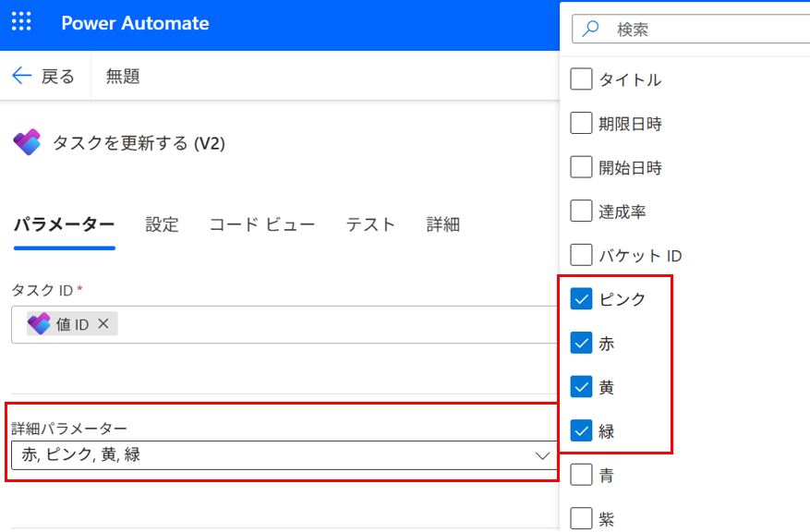Click the 無題 flow title

pos(123,76)
